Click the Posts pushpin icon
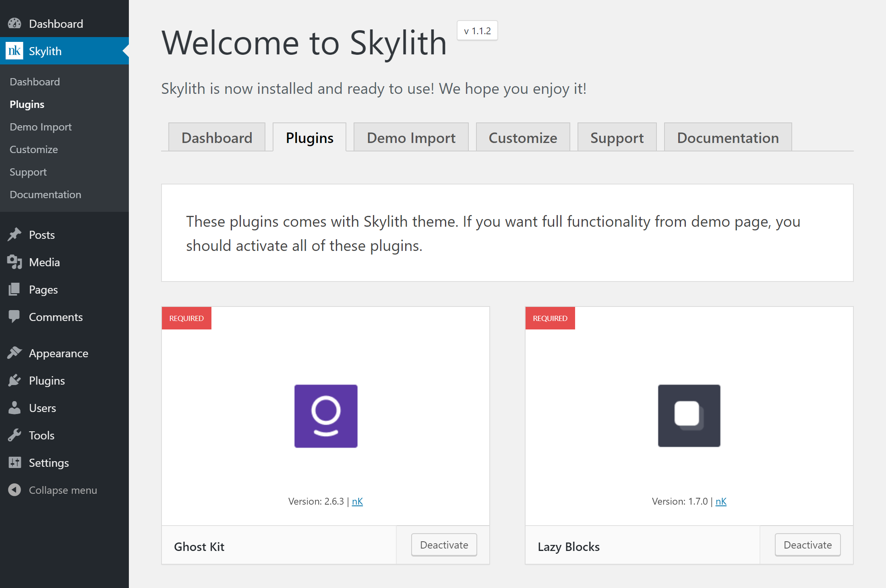The width and height of the screenshot is (886, 588). [14, 234]
